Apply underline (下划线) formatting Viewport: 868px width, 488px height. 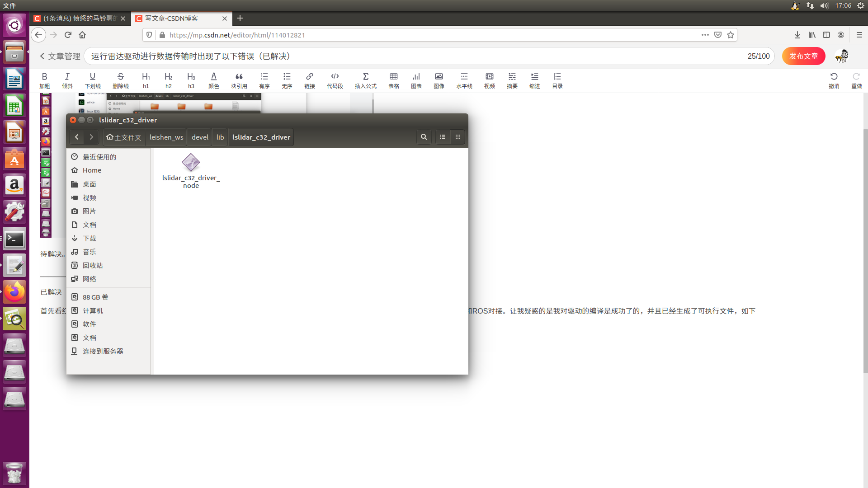93,80
